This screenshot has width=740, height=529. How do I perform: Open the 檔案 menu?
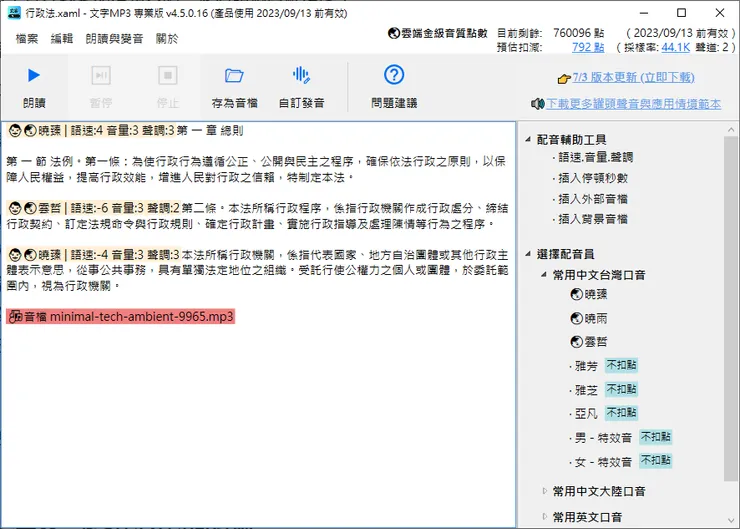26,39
